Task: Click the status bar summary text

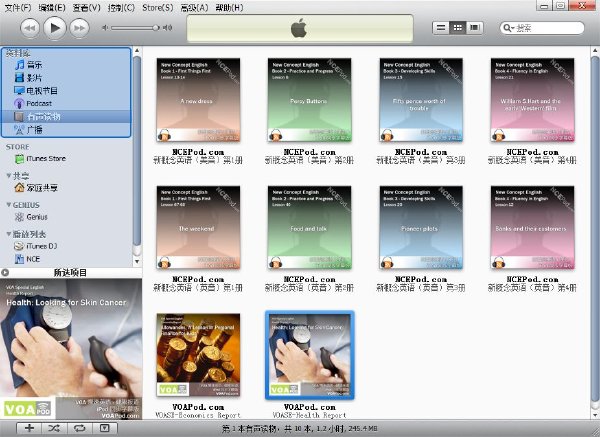Action: coord(300,429)
